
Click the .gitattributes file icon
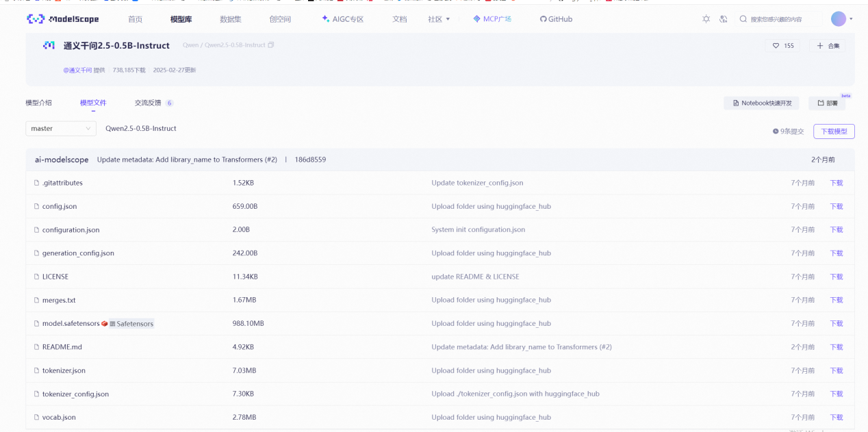37,183
